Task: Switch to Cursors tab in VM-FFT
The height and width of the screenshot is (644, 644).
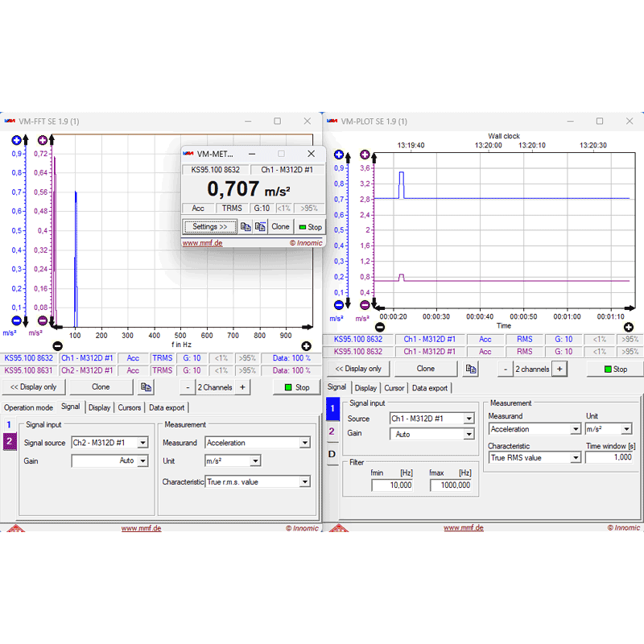Action: [x=129, y=407]
